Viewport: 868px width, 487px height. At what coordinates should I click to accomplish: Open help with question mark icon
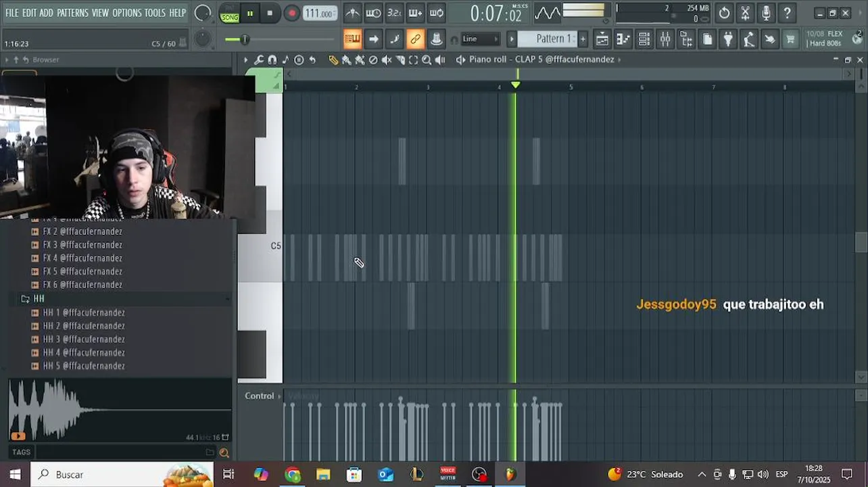pos(787,13)
